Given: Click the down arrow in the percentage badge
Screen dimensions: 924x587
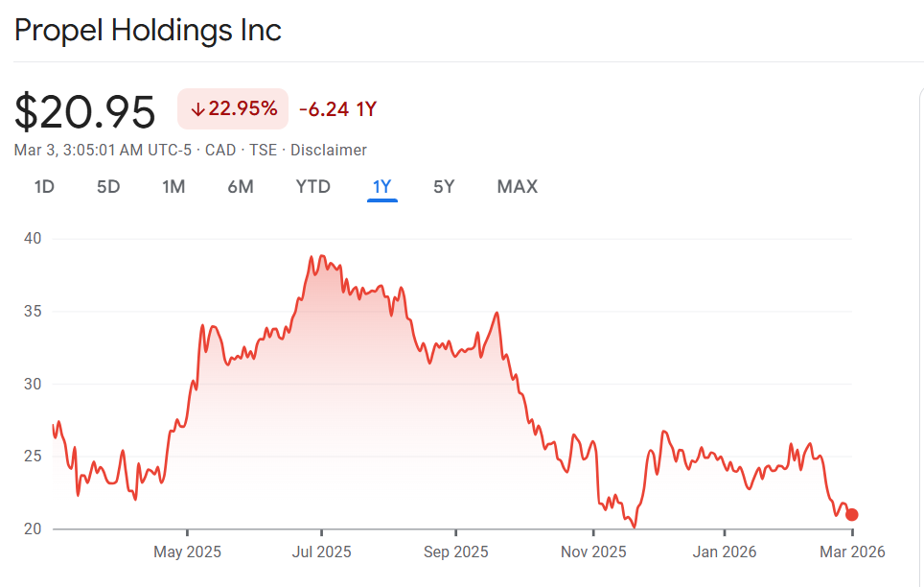Looking at the screenshot, I should tap(197, 109).
